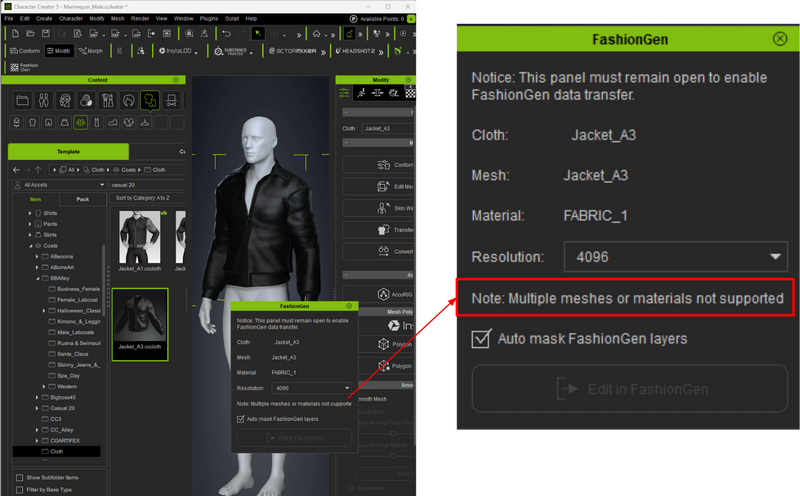Collapse the Coats tree node

coord(30,246)
